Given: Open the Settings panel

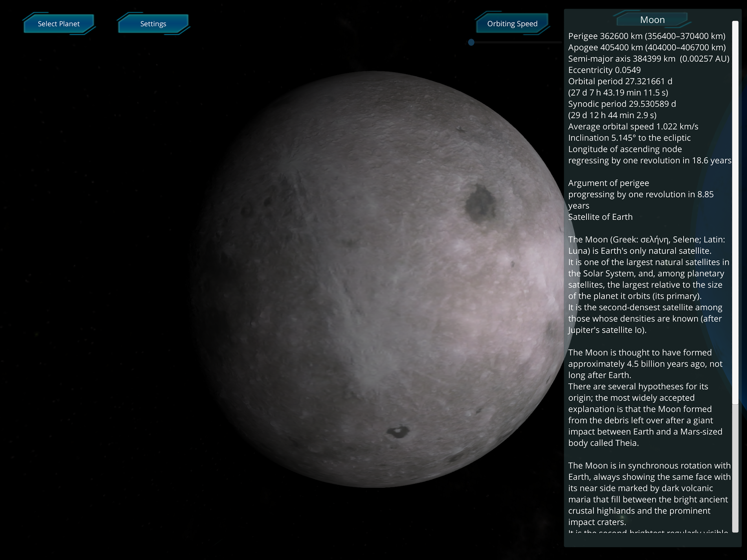Looking at the screenshot, I should coord(153,24).
